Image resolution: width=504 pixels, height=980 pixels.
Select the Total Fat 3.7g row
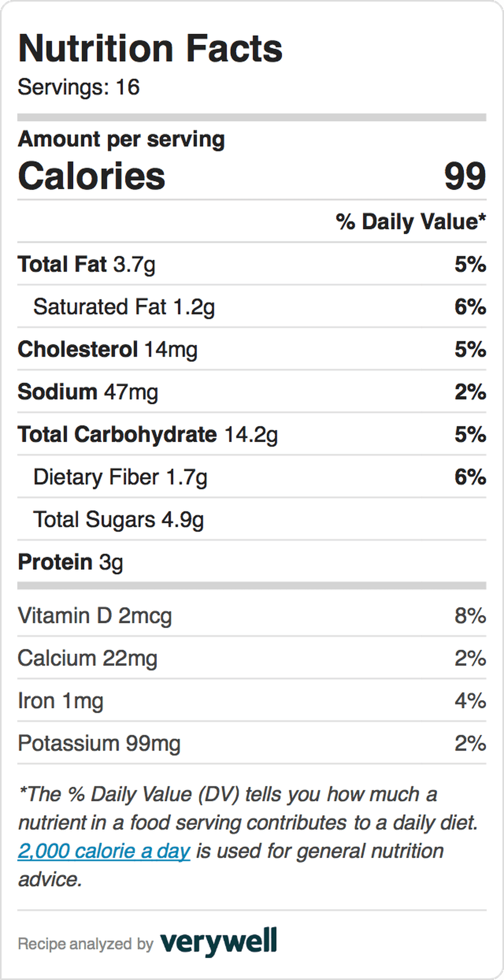pyautogui.click(x=252, y=264)
